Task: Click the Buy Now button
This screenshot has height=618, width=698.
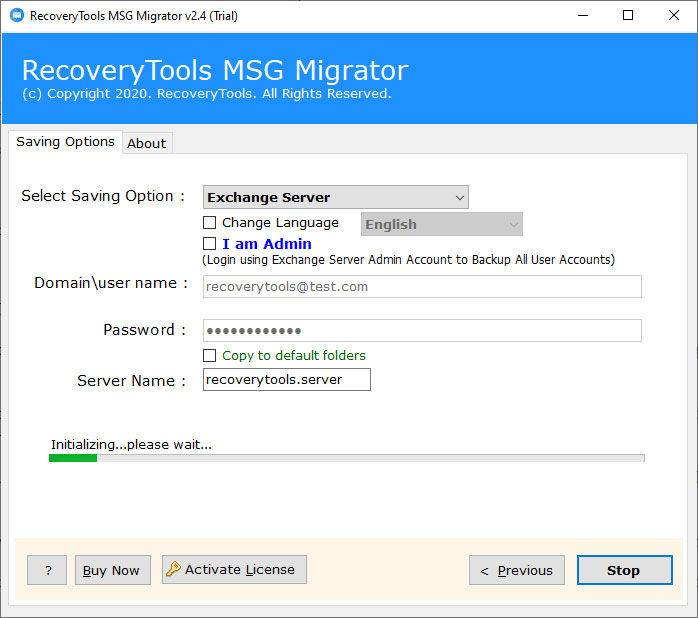Action: (113, 570)
